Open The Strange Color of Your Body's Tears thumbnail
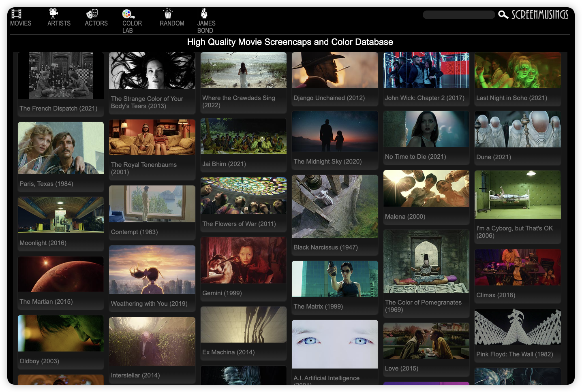 [x=152, y=70]
